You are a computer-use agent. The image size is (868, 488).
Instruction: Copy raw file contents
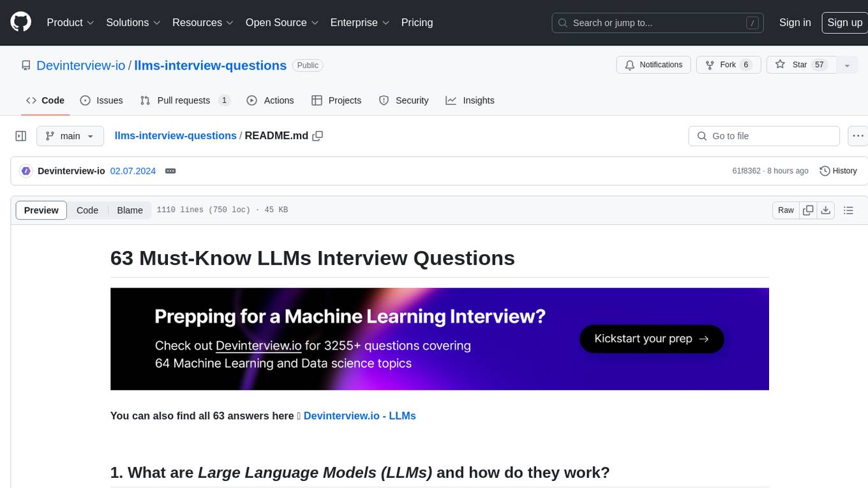click(809, 210)
